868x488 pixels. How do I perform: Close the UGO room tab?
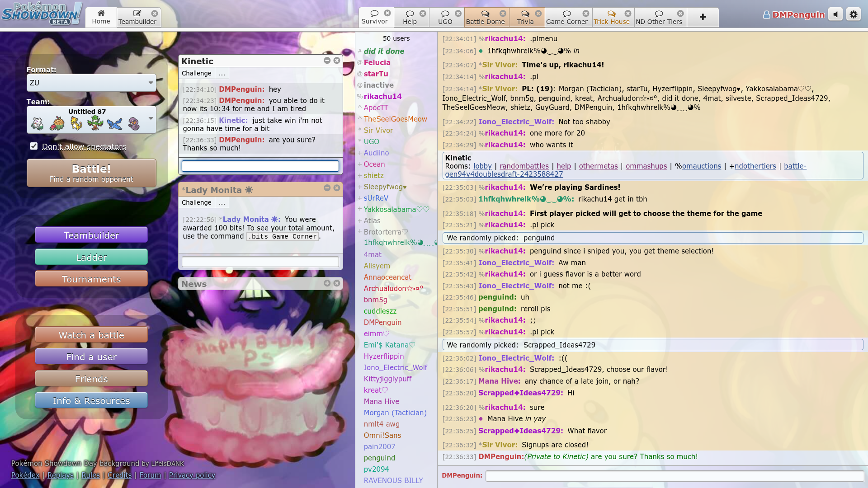click(458, 13)
